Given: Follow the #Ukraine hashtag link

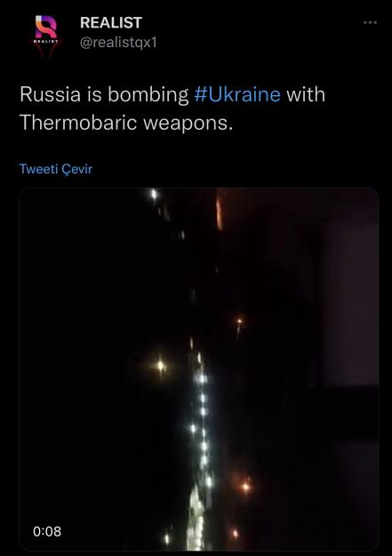Looking at the screenshot, I should (x=237, y=94).
